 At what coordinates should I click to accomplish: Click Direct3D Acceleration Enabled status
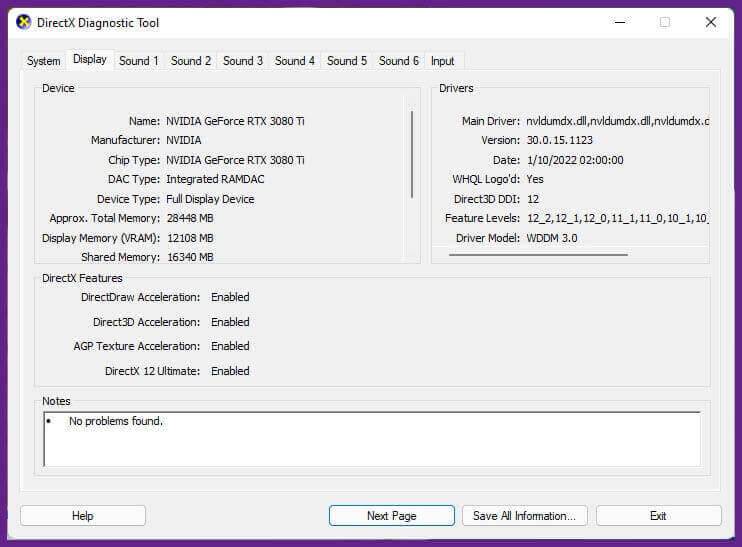pyautogui.click(x=230, y=322)
